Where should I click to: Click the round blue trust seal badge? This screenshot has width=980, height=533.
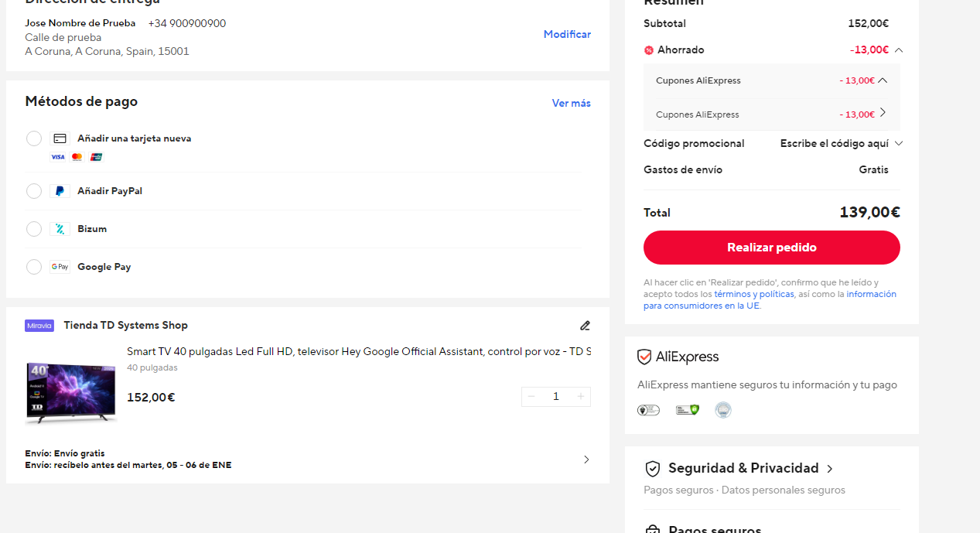(723, 410)
